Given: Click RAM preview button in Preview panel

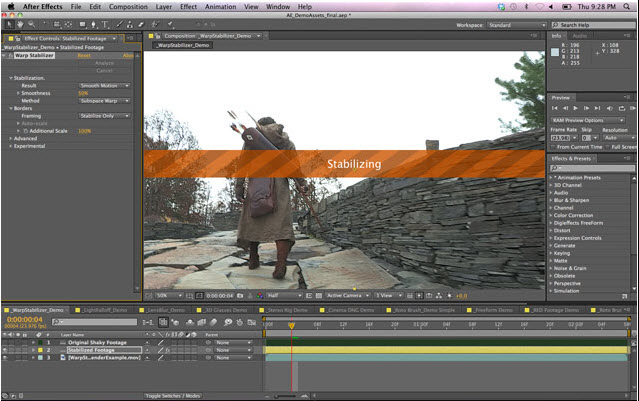Looking at the screenshot, I should click(632, 108).
